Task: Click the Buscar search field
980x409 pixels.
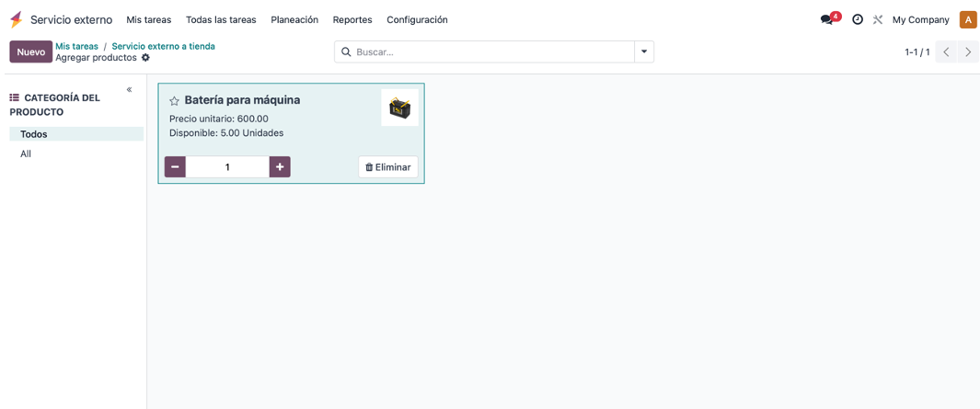Action: [x=484, y=51]
